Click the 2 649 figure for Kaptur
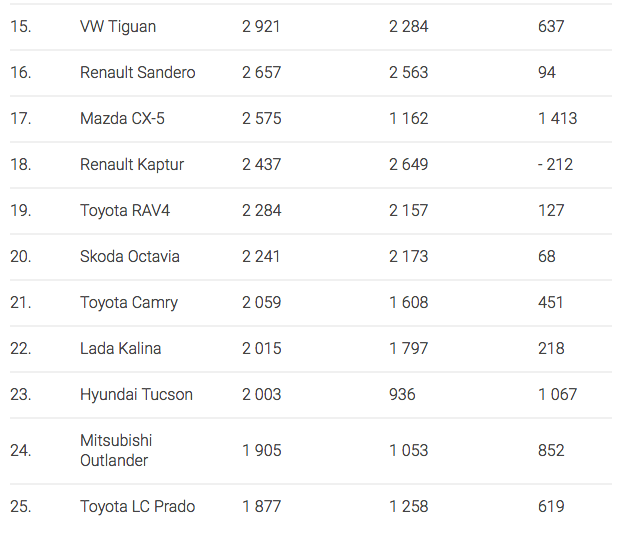The height and width of the screenshot is (549, 624). pos(409,164)
